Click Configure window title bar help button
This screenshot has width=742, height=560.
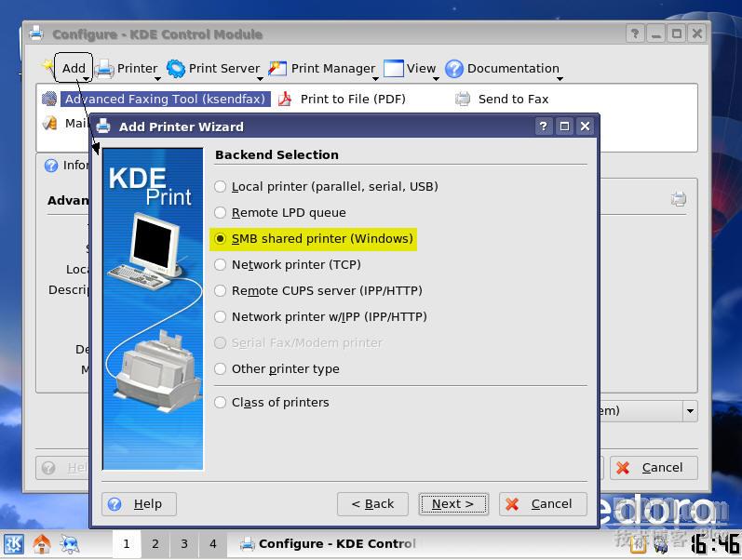click(x=635, y=33)
